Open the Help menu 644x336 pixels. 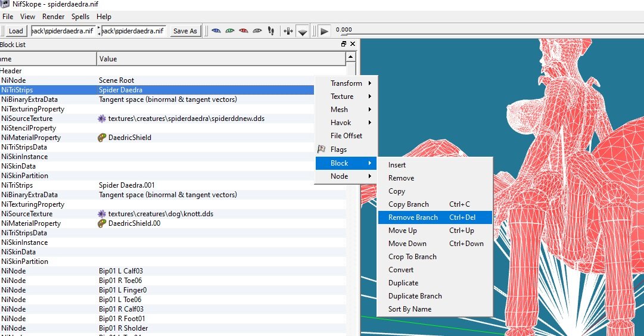pos(104,17)
